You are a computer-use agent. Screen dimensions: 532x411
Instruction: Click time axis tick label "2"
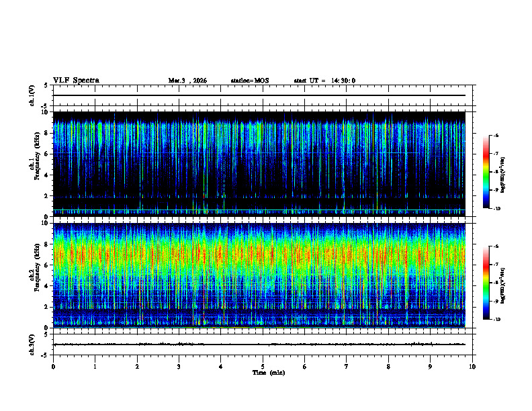point(137,367)
